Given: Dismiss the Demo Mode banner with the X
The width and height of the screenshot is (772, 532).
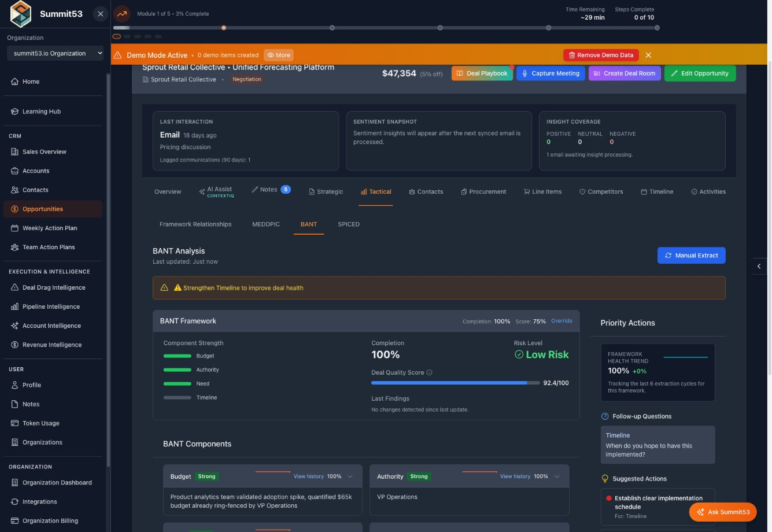Looking at the screenshot, I should tap(648, 55).
